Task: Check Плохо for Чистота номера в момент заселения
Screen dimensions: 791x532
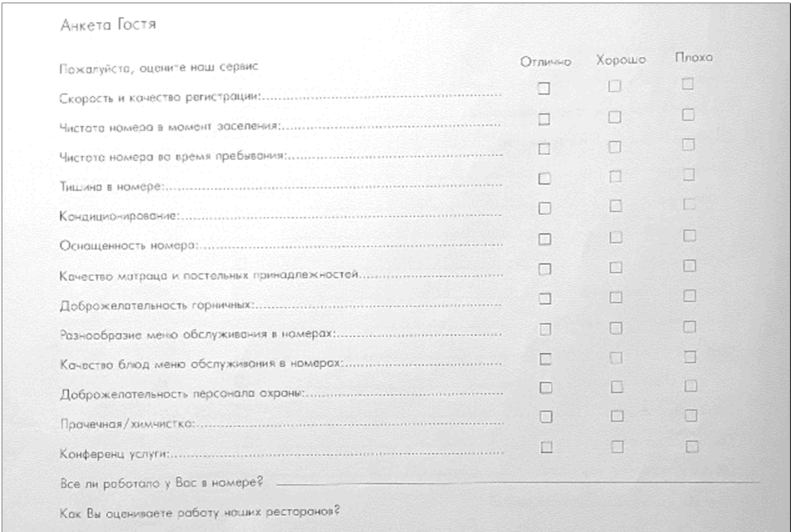Action: click(688, 115)
